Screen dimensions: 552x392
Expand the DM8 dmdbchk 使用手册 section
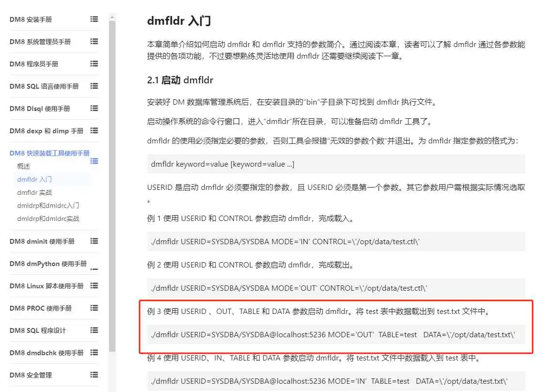pos(94,353)
